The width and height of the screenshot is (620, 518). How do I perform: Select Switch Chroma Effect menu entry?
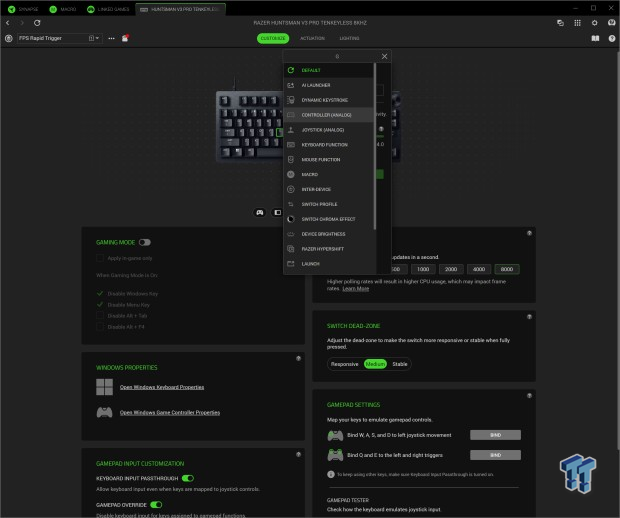(329, 219)
